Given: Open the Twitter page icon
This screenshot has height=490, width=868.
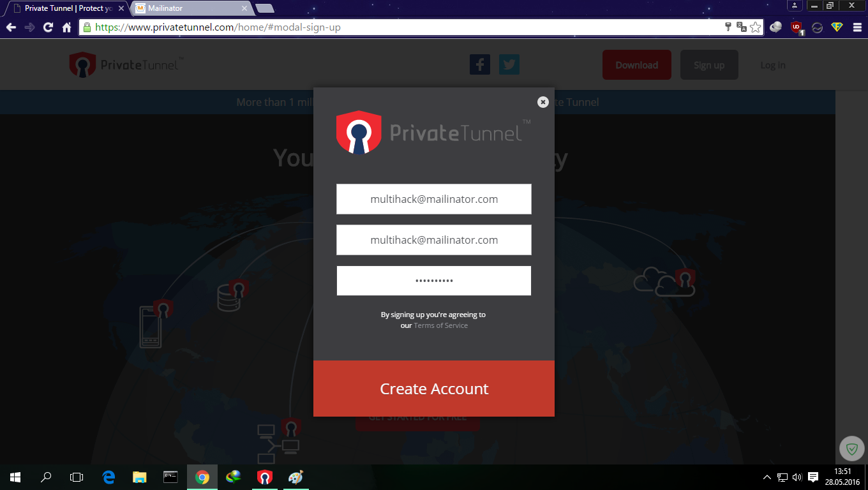Looking at the screenshot, I should pyautogui.click(x=509, y=64).
